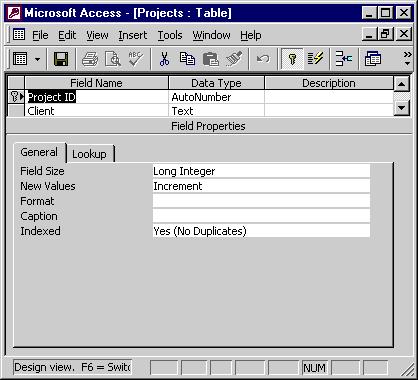The width and height of the screenshot is (418, 380).
Task: Open the Insert menu
Action: tap(133, 35)
